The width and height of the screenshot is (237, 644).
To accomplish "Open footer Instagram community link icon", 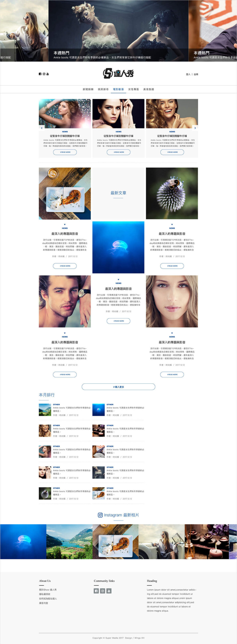I will (102, 591).
